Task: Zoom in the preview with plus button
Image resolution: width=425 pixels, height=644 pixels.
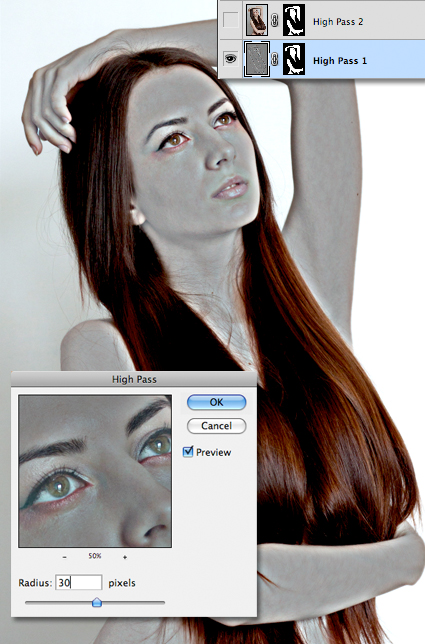Action: [125, 557]
